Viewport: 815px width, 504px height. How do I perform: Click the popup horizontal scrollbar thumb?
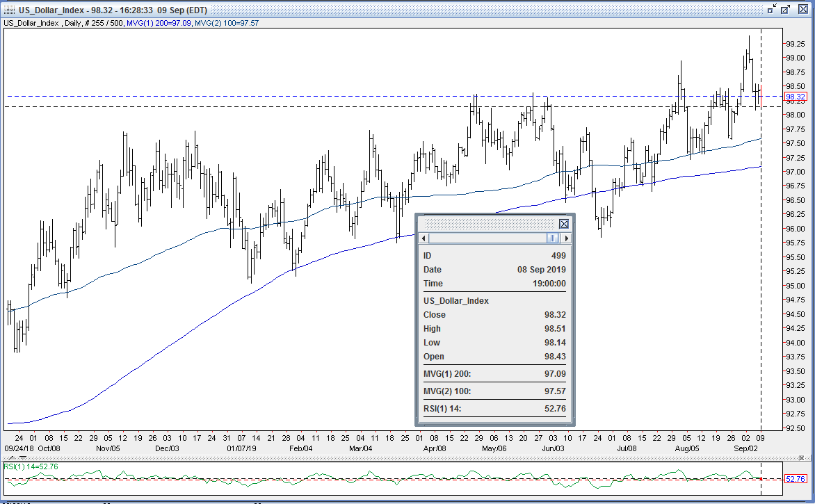click(553, 238)
